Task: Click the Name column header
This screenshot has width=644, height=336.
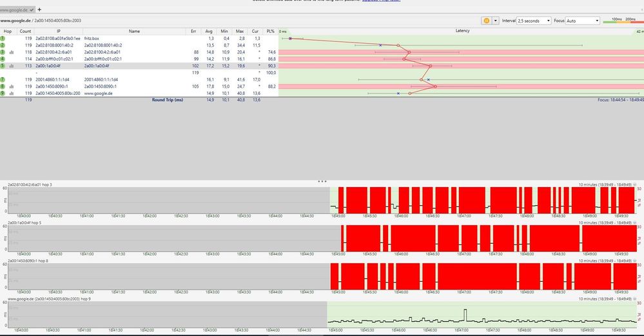Action: click(134, 31)
